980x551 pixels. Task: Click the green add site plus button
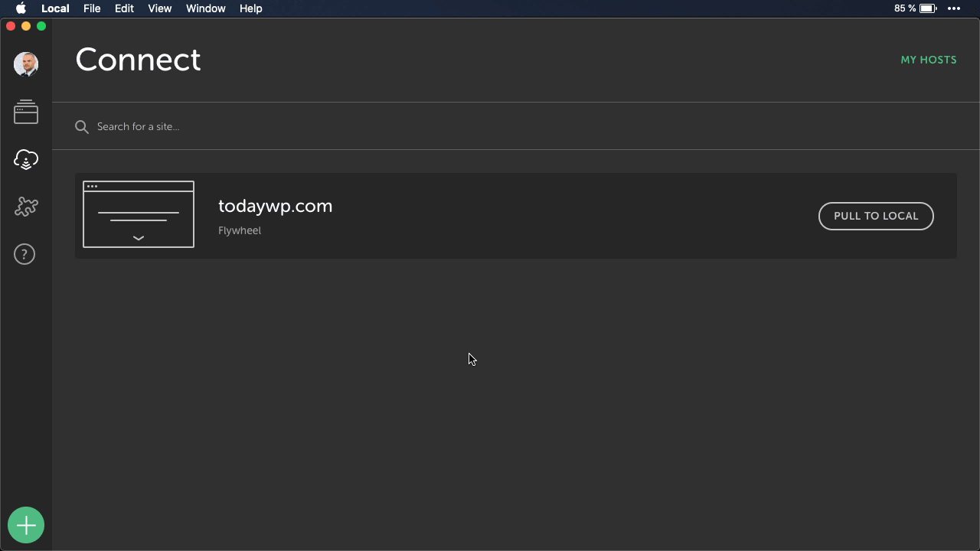pos(26,525)
